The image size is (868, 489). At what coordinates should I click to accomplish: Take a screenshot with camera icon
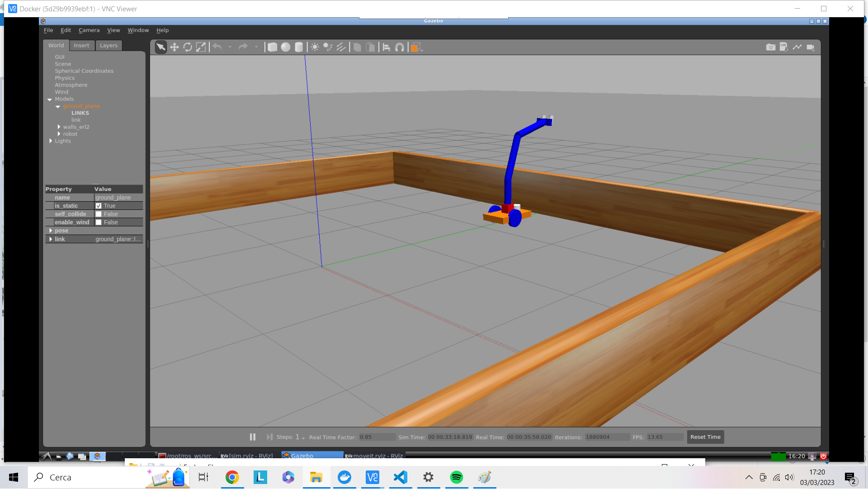771,47
